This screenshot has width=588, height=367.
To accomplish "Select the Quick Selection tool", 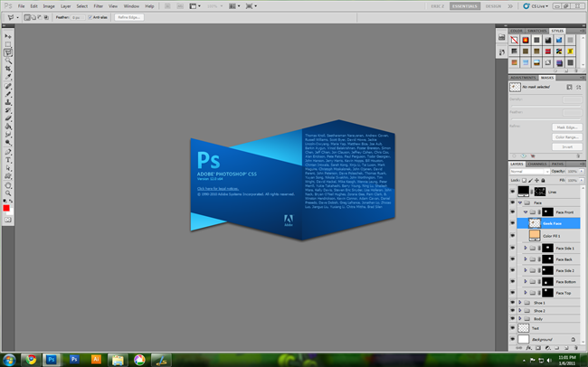I will click(x=8, y=61).
